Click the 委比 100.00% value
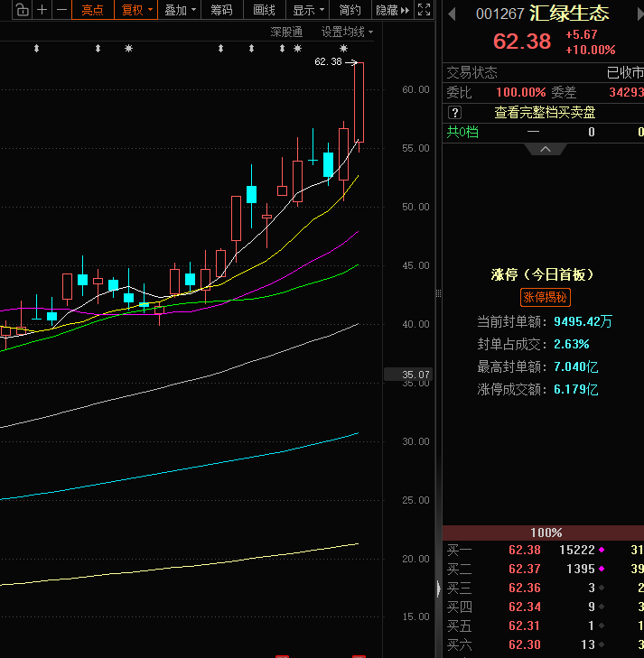 (520, 92)
